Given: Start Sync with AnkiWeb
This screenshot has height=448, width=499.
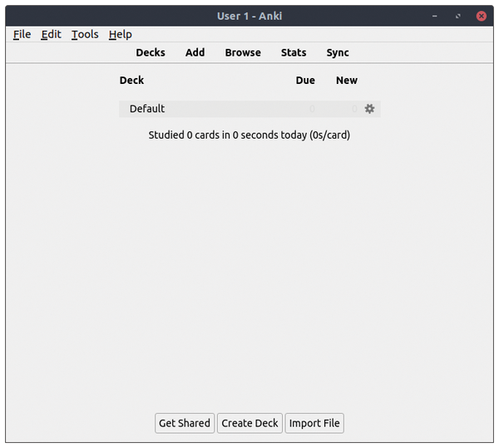Looking at the screenshot, I should (x=338, y=52).
